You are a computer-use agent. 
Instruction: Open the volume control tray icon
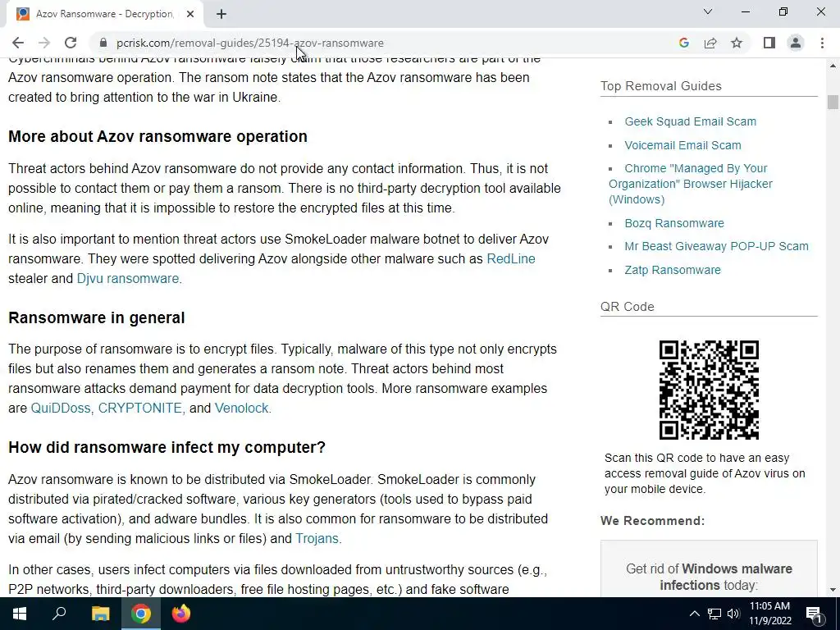pyautogui.click(x=733, y=614)
